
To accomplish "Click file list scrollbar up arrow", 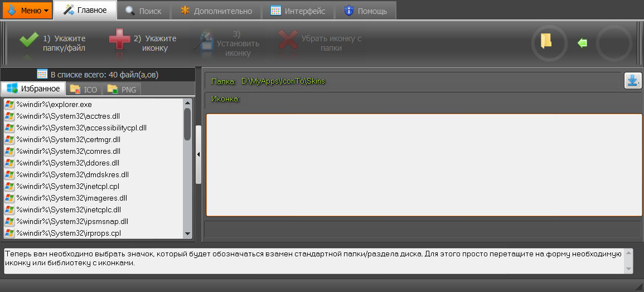I will (x=188, y=103).
